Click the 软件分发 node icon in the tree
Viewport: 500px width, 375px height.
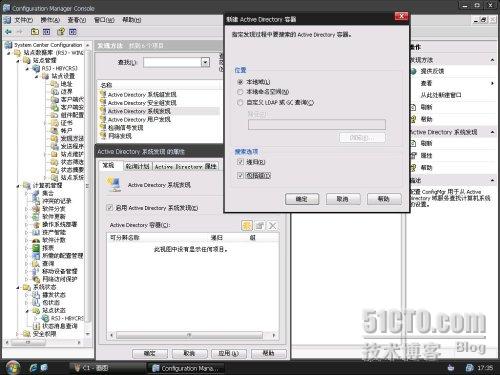(x=36, y=209)
